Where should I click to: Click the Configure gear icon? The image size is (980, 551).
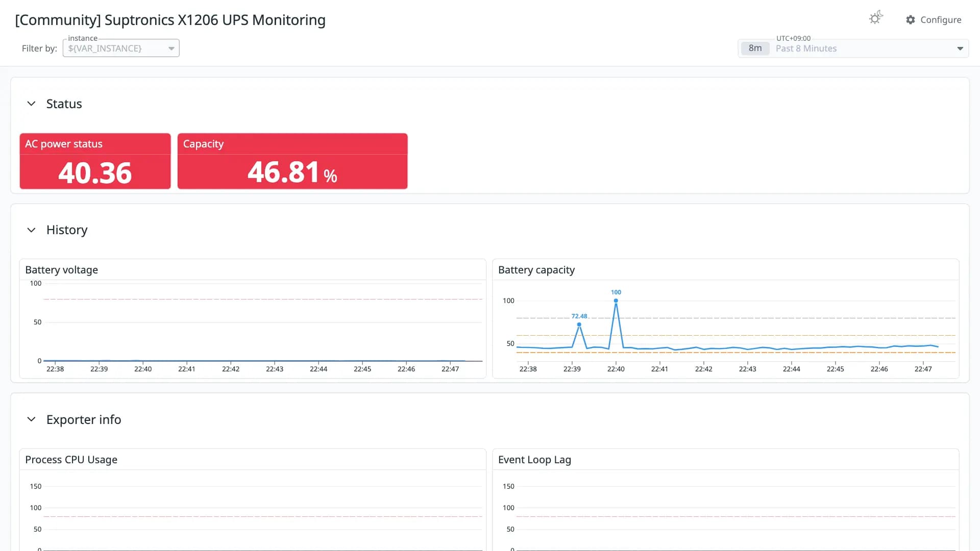pos(911,20)
